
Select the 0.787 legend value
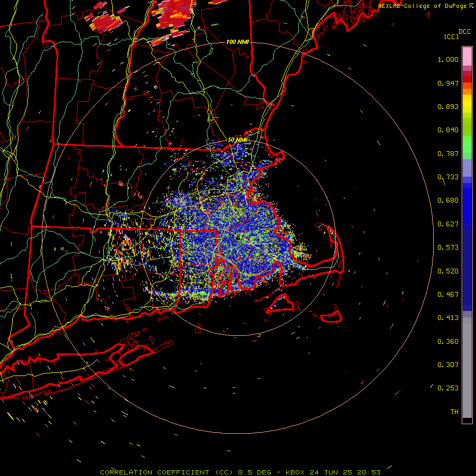pyautogui.click(x=448, y=153)
